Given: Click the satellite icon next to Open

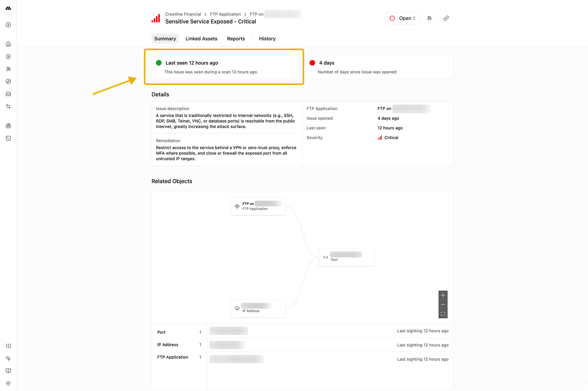Looking at the screenshot, I should click(430, 18).
